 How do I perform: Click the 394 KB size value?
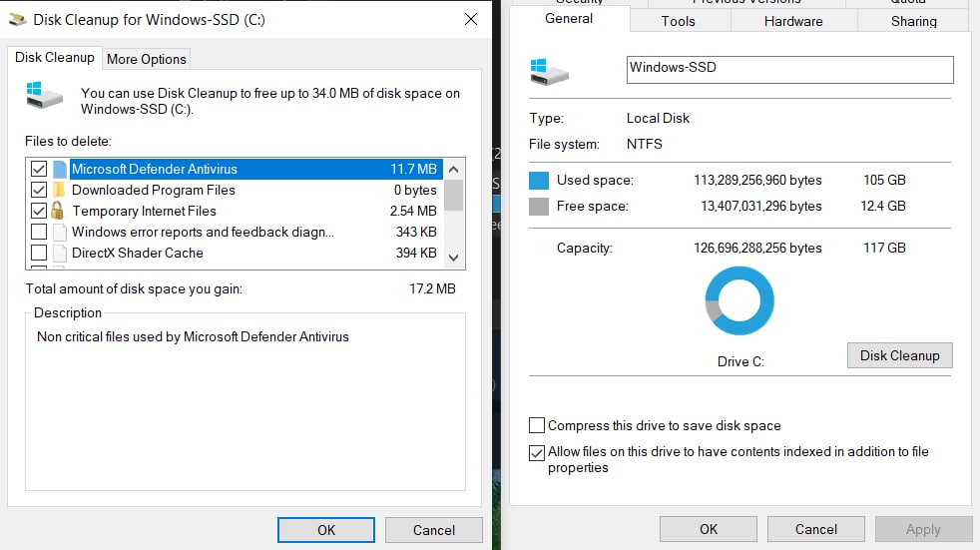416,254
